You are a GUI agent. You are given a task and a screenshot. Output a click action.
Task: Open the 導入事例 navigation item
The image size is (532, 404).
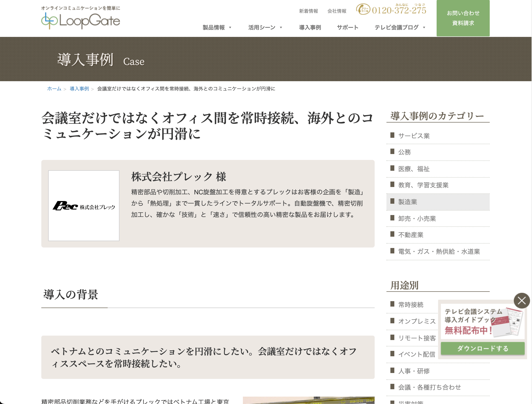pos(310,28)
